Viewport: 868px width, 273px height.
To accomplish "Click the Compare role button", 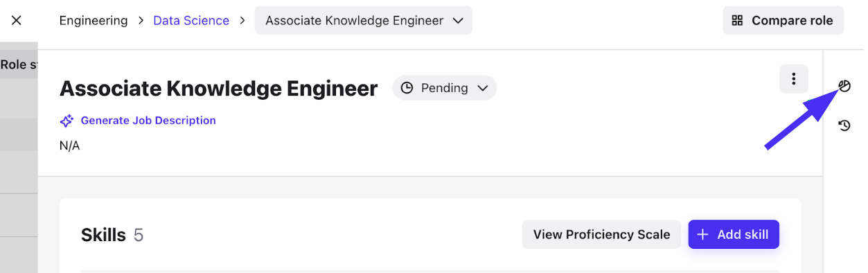I will pos(783,20).
